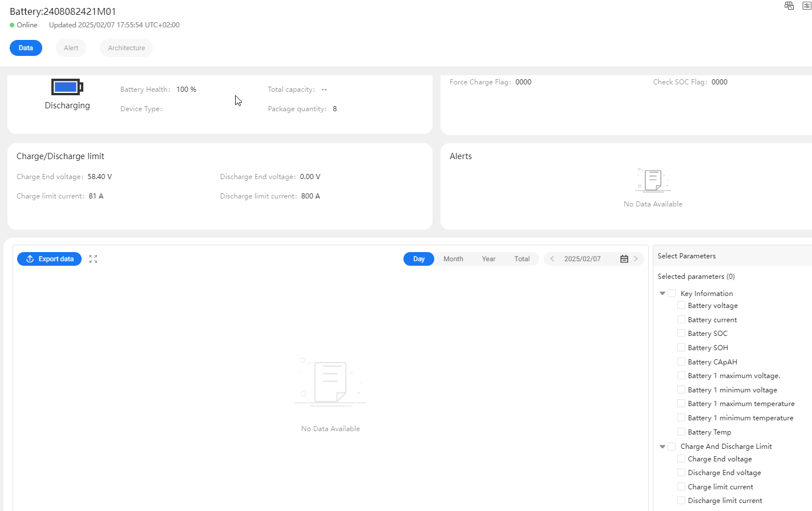Image resolution: width=812 pixels, height=511 pixels.
Task: Collapse the Key Information section
Action: 662,293
